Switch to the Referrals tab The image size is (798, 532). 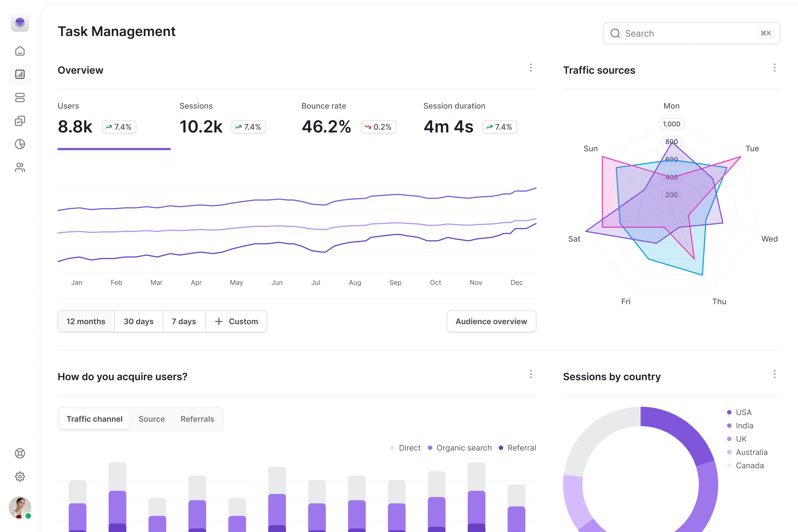pyautogui.click(x=197, y=419)
